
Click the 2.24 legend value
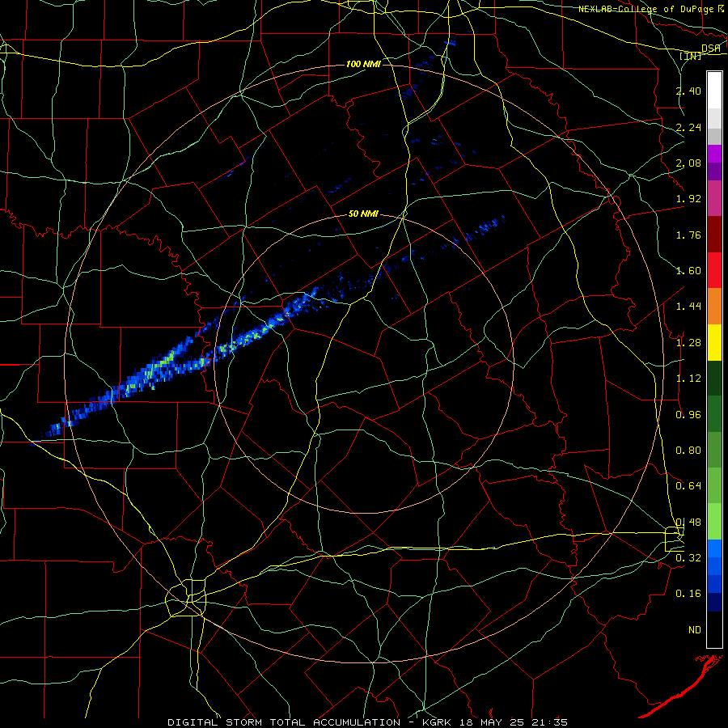[688, 127]
